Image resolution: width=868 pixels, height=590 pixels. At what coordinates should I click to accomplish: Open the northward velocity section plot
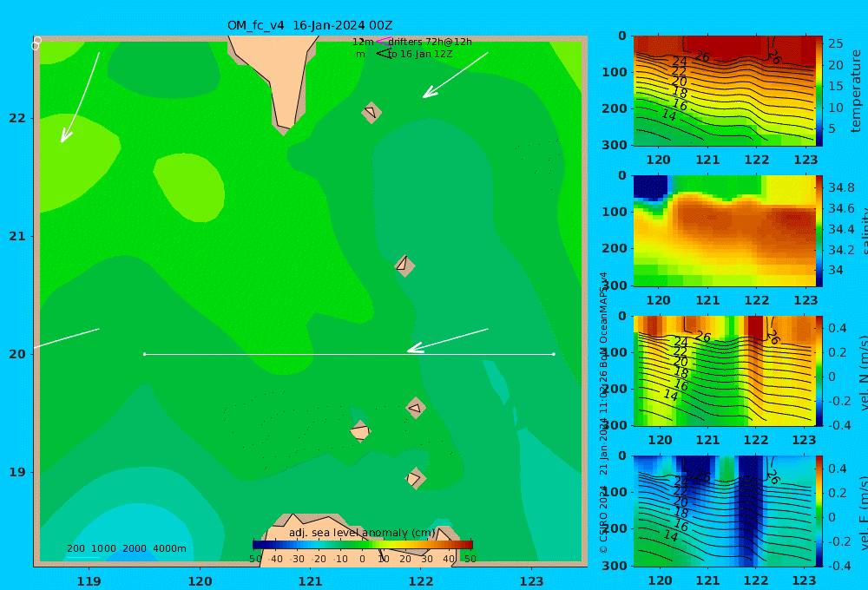724,370
